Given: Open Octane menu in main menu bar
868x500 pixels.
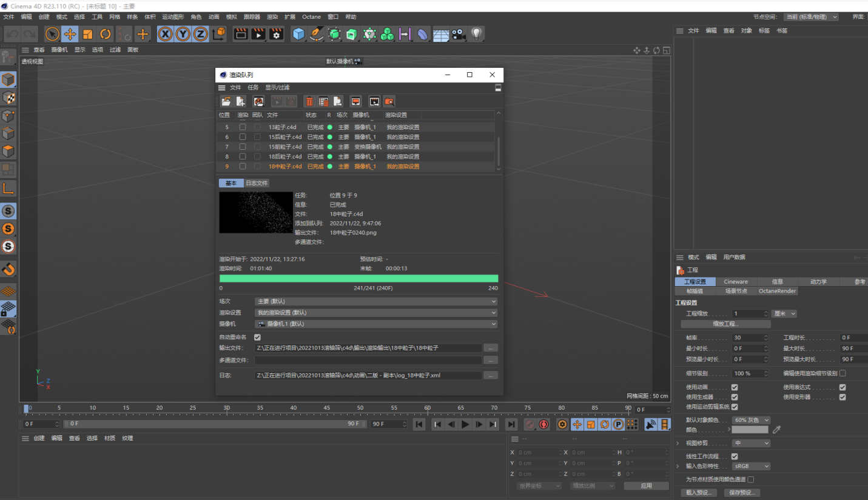Looking at the screenshot, I should click(311, 17).
